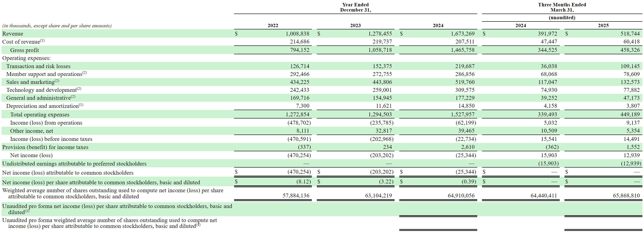Viewport: 644px width, 232px height.
Task: Click the 2023 Sales and marketing value 443,806
Action: pos(382,82)
